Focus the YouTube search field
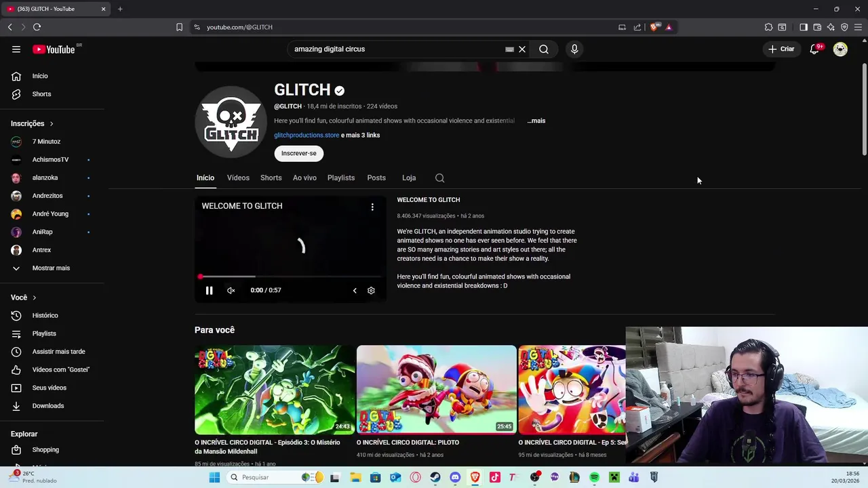 (x=397, y=49)
